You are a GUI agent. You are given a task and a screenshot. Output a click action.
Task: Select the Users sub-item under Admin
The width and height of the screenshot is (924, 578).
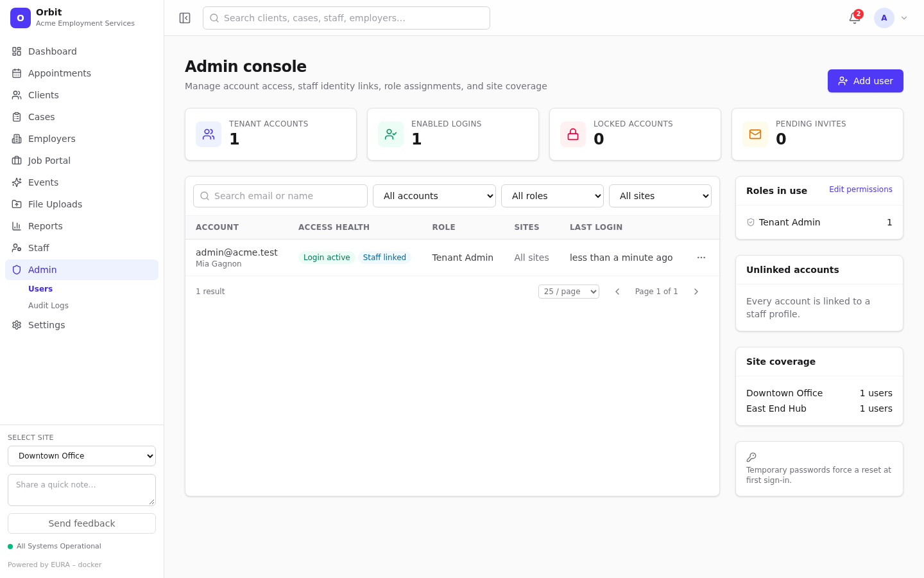click(40, 289)
